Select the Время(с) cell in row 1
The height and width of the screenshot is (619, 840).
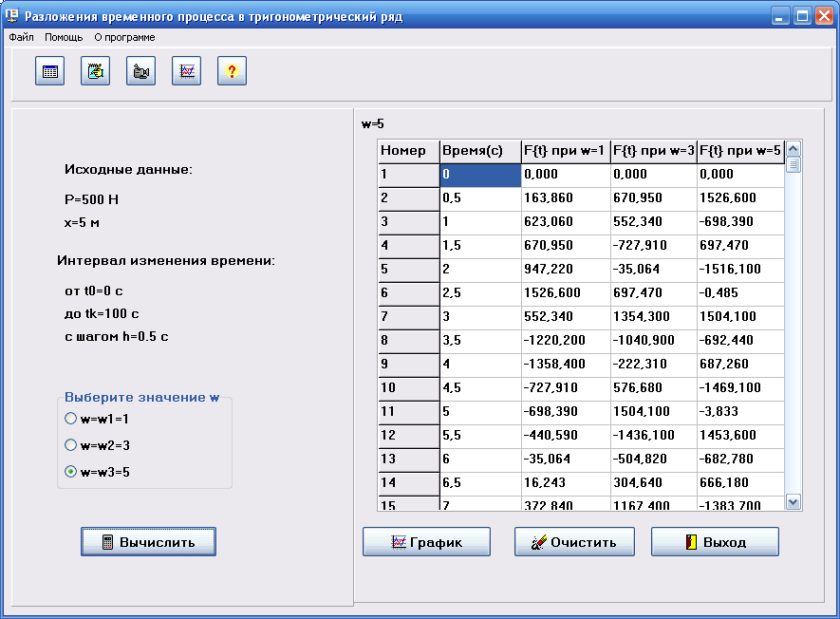(480, 175)
